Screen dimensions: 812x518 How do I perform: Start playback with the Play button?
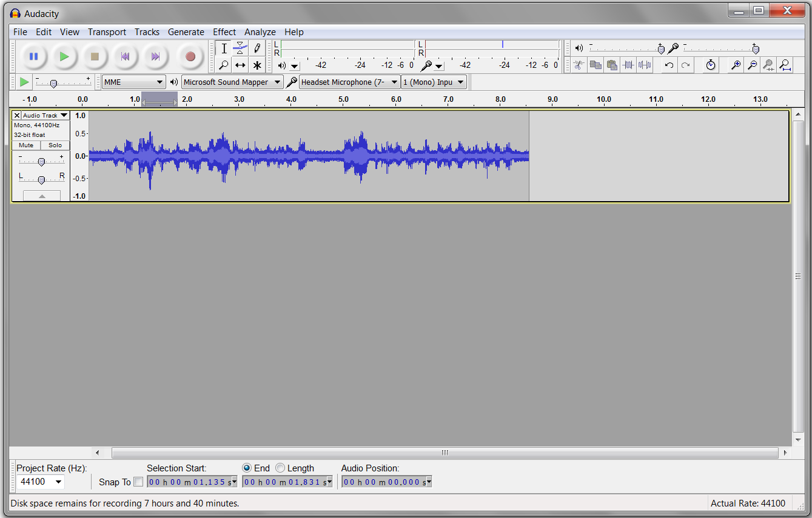(x=64, y=56)
